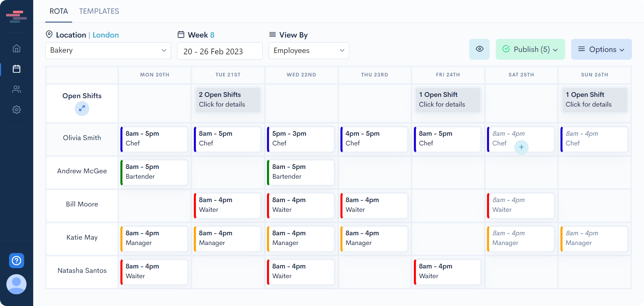
Task: Switch to the Templates tab
Action: click(99, 11)
